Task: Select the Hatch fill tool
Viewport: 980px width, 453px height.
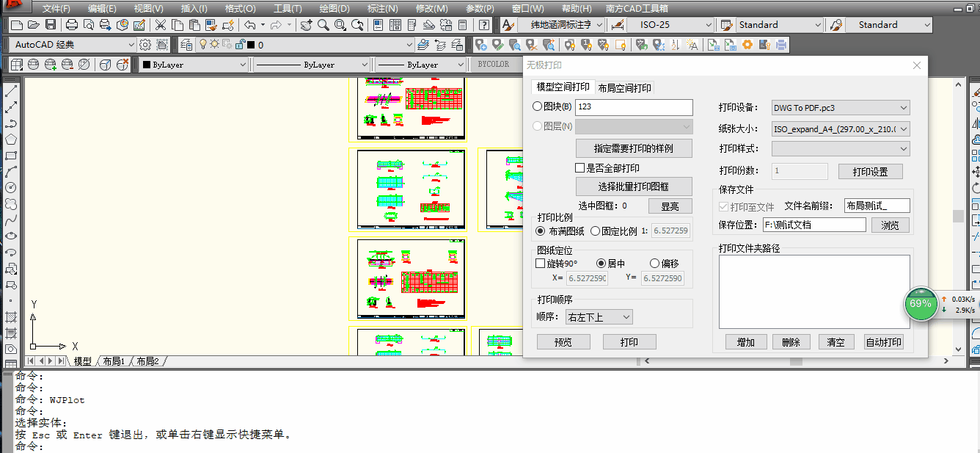Action: [x=11, y=318]
